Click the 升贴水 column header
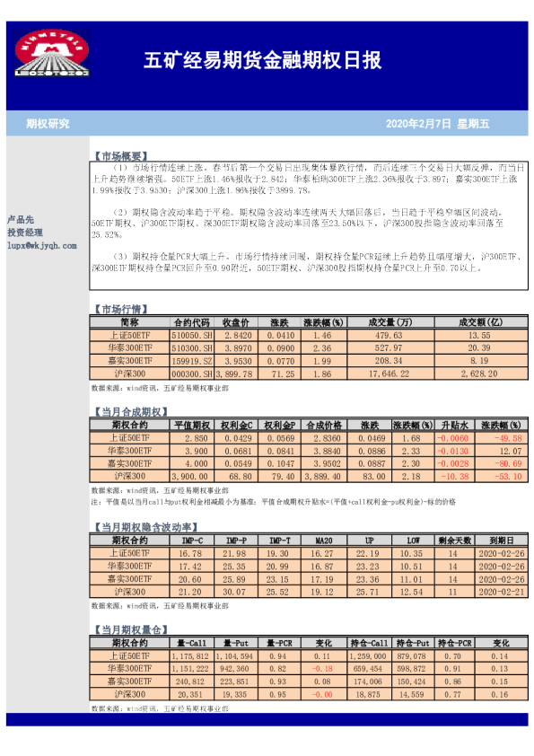Screen dimensions: 534x756 (x=454, y=426)
